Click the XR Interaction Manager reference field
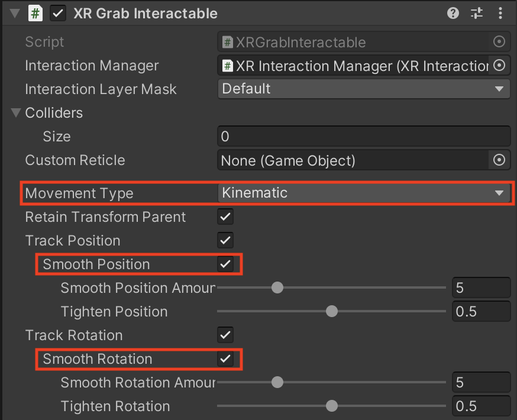This screenshot has width=517, height=420. click(354, 66)
